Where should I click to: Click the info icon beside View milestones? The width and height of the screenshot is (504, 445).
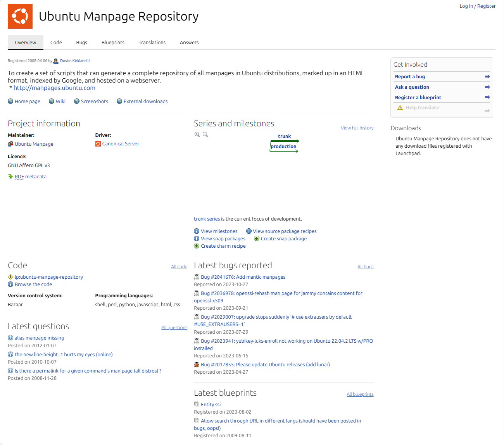[x=196, y=231]
